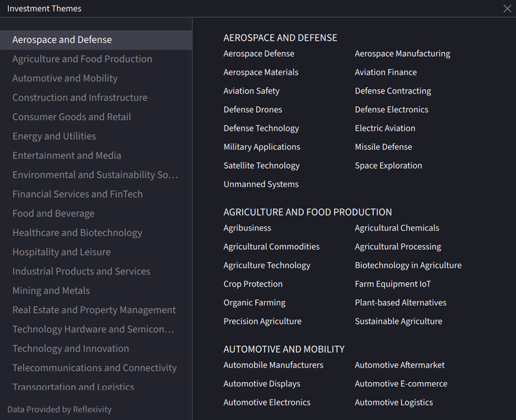Open Healthcare and Biotechnology category

click(x=77, y=233)
